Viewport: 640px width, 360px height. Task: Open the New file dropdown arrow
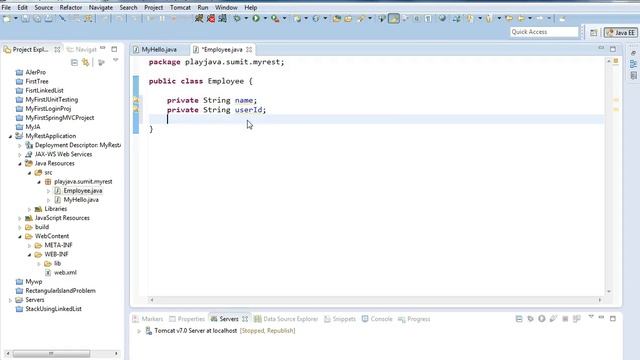coord(16,19)
